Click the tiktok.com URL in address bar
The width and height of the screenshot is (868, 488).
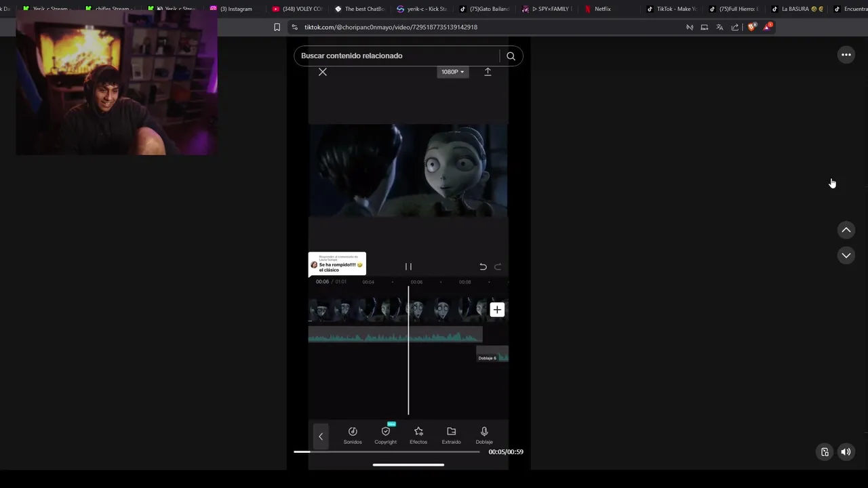pyautogui.click(x=391, y=27)
